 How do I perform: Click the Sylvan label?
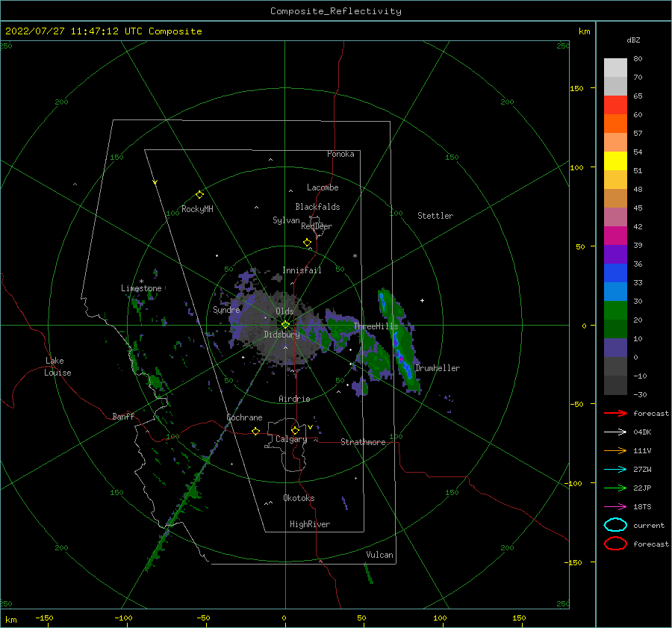click(x=286, y=220)
